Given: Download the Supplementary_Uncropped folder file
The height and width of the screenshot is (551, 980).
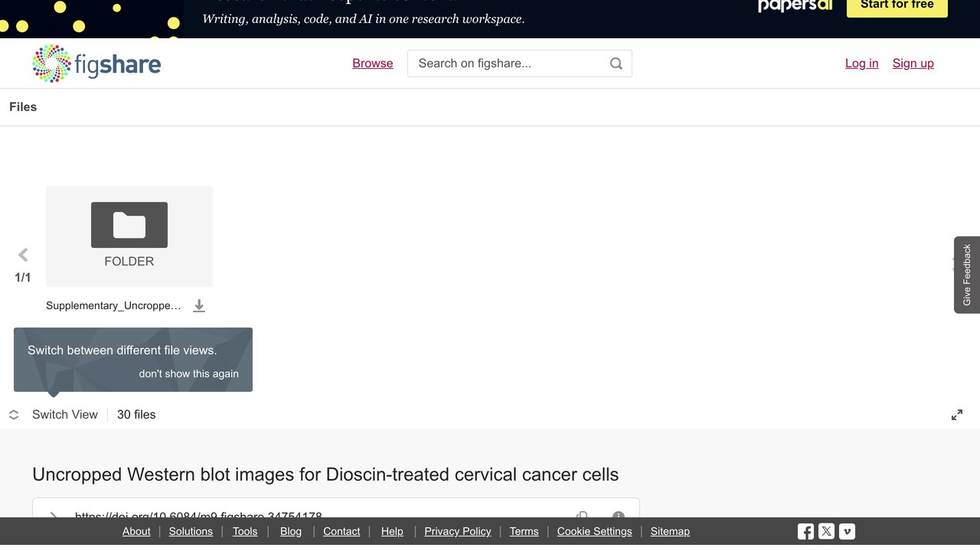Looking at the screenshot, I should point(199,305).
